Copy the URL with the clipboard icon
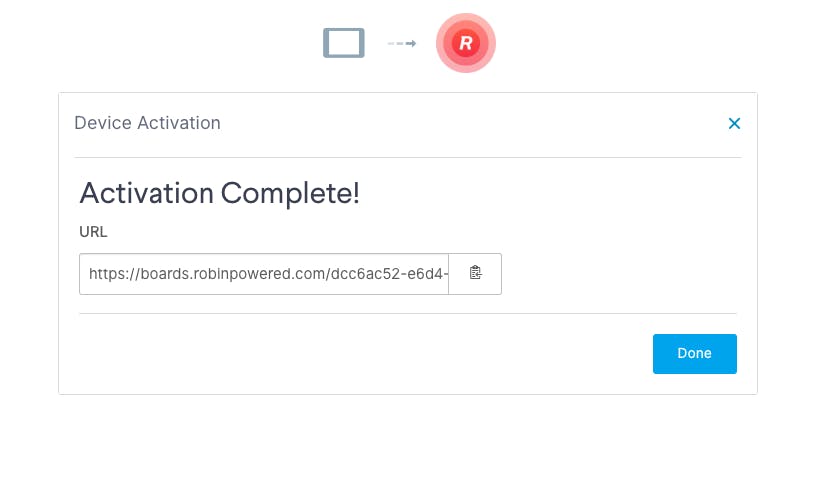The image size is (827, 497). coord(475,273)
